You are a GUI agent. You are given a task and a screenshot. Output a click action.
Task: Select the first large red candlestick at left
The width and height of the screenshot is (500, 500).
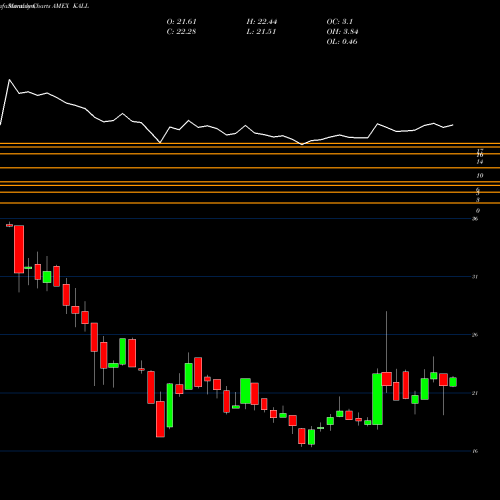tap(19, 249)
